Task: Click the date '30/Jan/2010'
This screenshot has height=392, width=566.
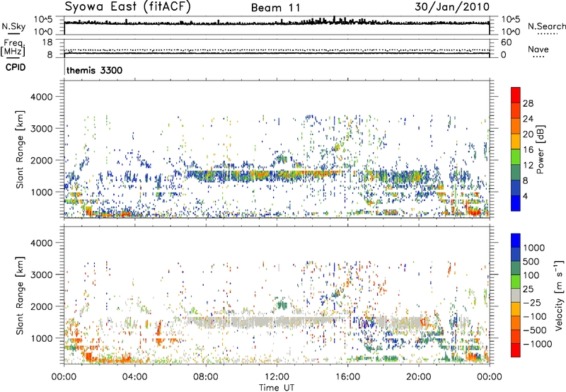Action: click(452, 6)
